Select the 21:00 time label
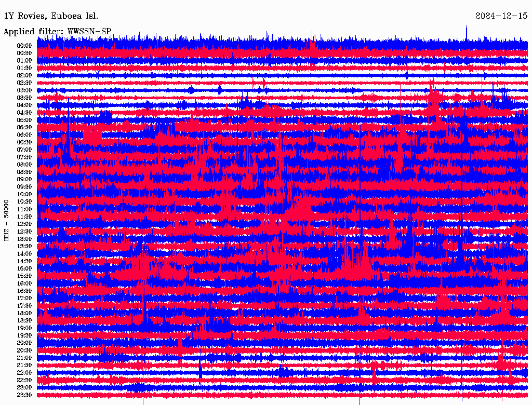Image resolution: width=532 pixels, height=405 pixels. coord(24,358)
